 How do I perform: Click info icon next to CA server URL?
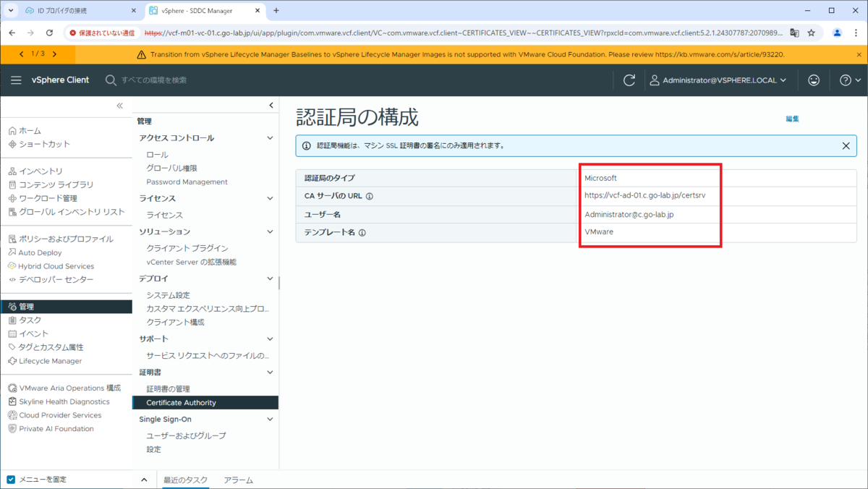point(370,197)
